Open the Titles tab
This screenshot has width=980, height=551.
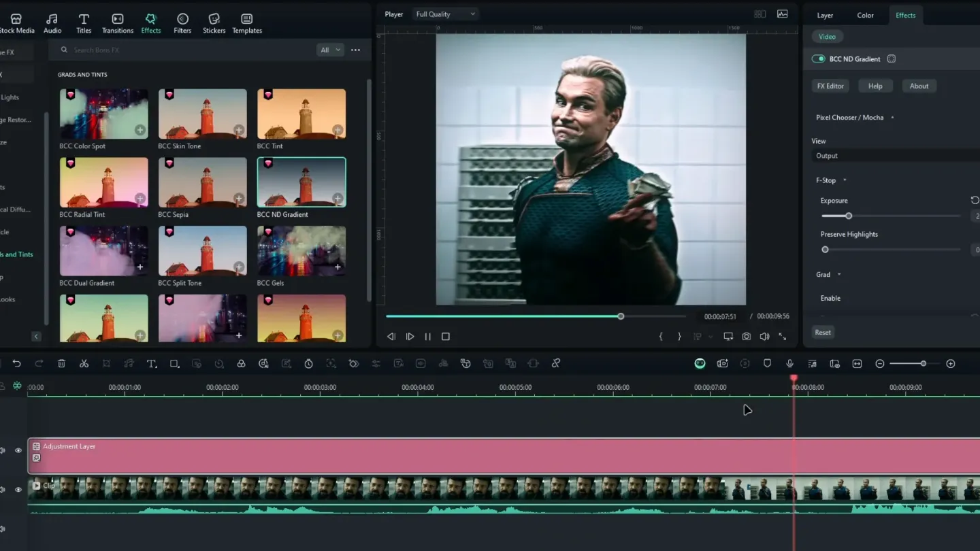pyautogui.click(x=84, y=23)
